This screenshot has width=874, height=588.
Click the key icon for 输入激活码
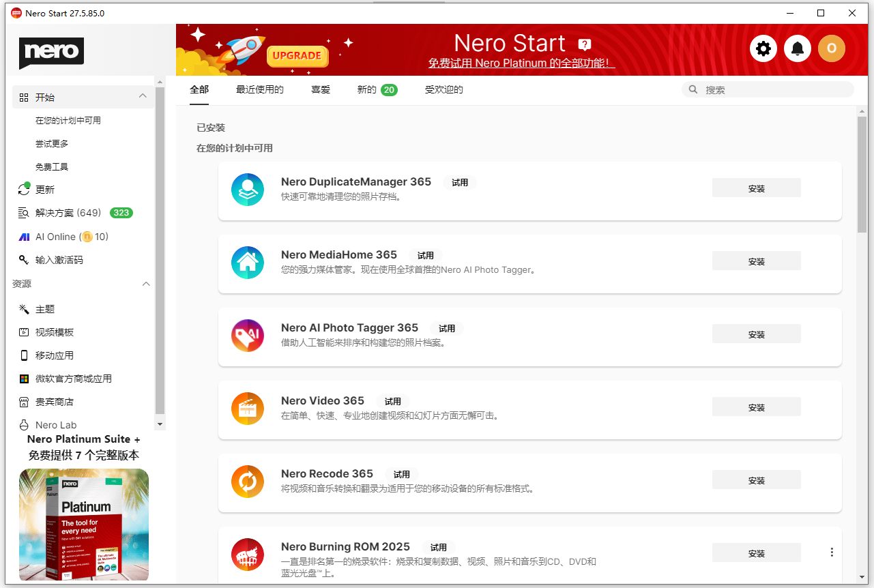(x=24, y=260)
